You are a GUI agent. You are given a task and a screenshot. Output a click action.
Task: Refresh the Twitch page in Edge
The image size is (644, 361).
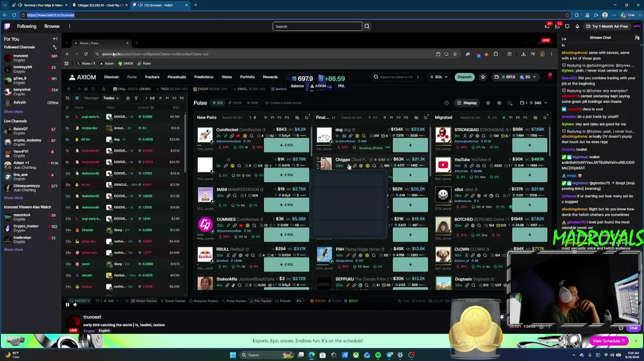tap(14, 15)
